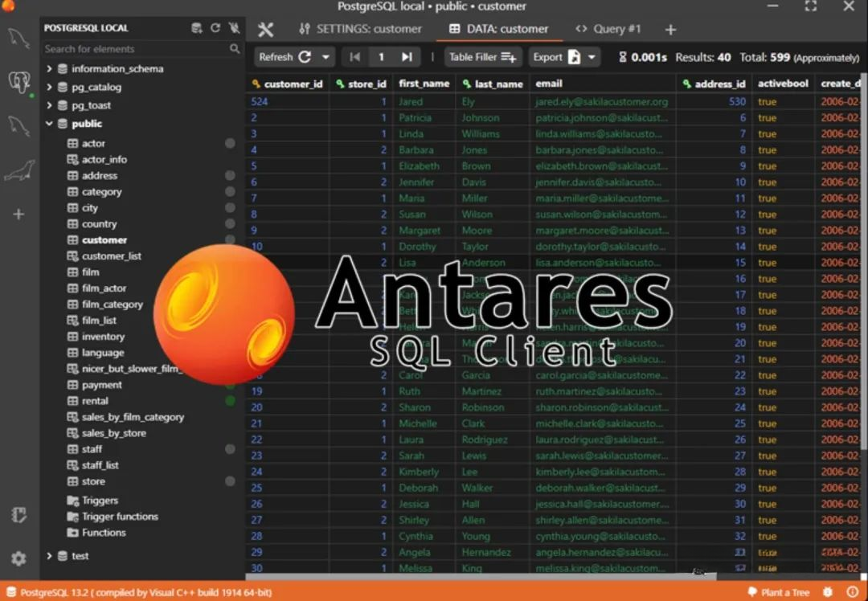Open the actor table

(x=93, y=143)
